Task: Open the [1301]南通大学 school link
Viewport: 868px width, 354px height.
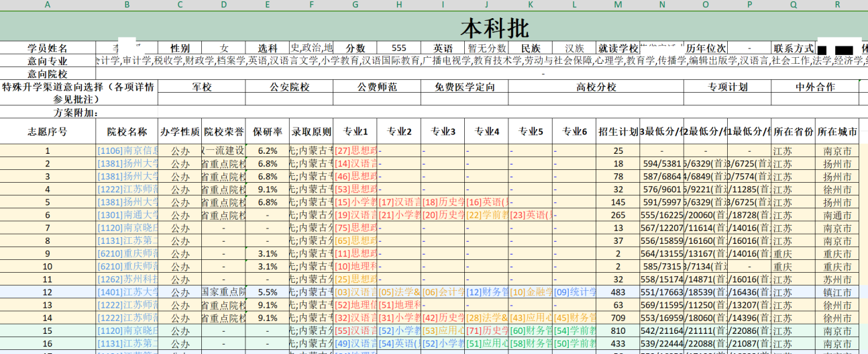Action: pyautogui.click(x=127, y=215)
